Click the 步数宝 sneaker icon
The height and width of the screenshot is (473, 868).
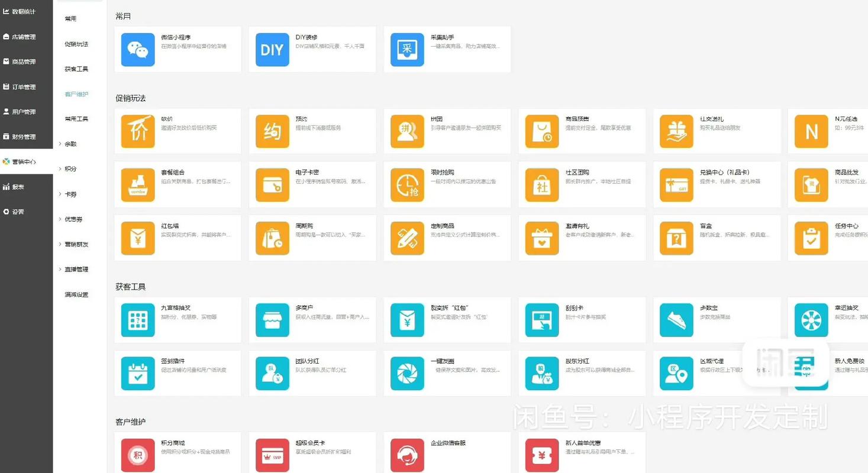coord(676,320)
